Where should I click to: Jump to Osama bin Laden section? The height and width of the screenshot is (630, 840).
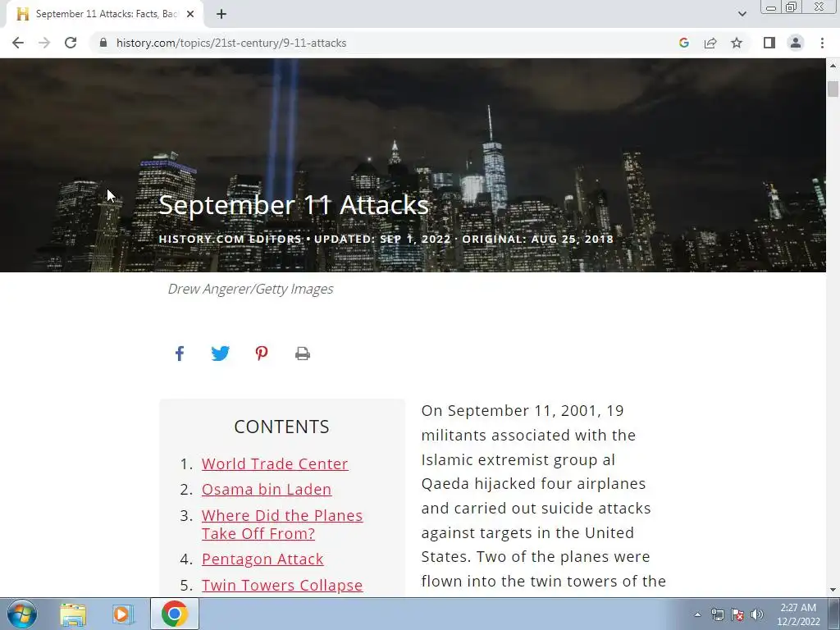pos(267,490)
